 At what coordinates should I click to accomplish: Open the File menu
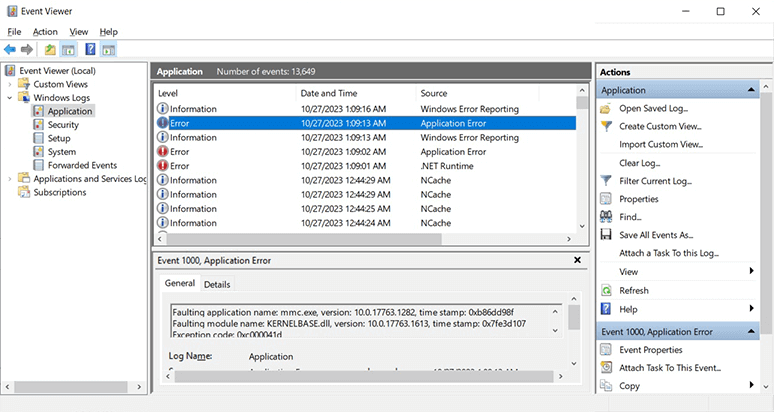point(14,32)
